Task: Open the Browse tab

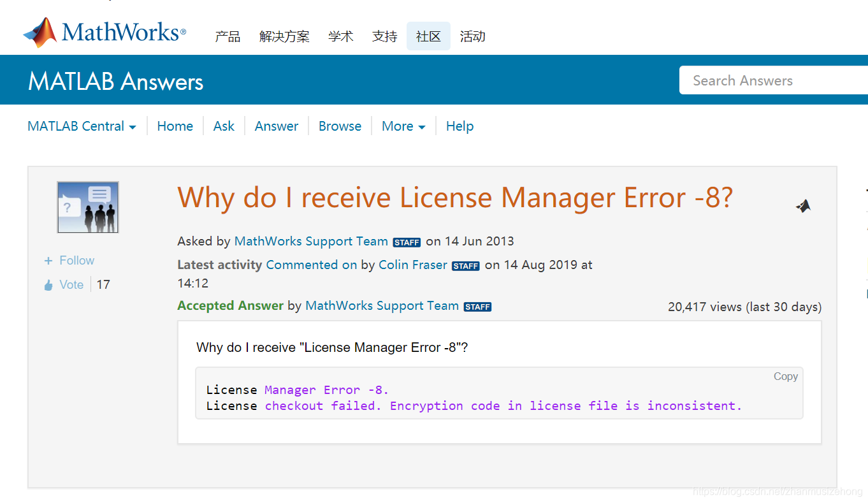Action: (340, 126)
